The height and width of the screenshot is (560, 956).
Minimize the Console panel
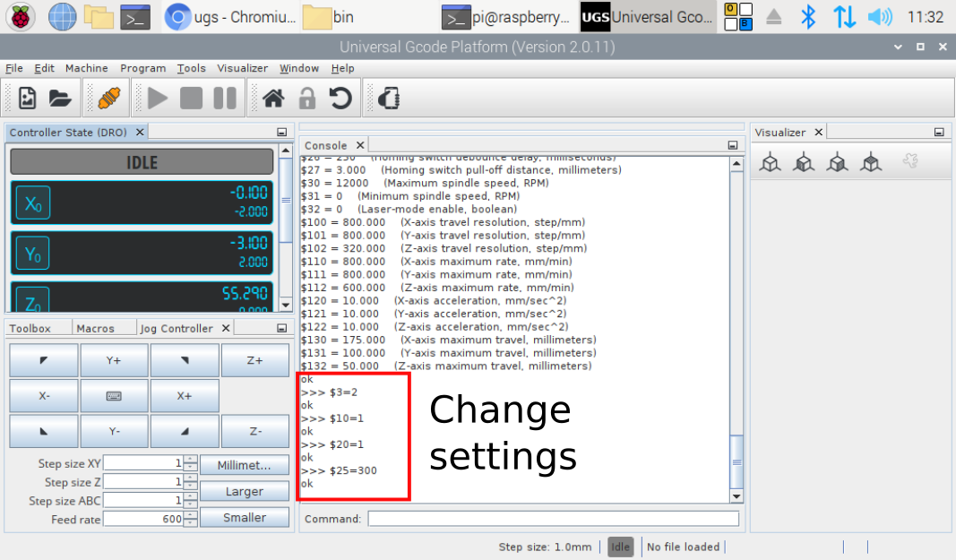coord(733,145)
